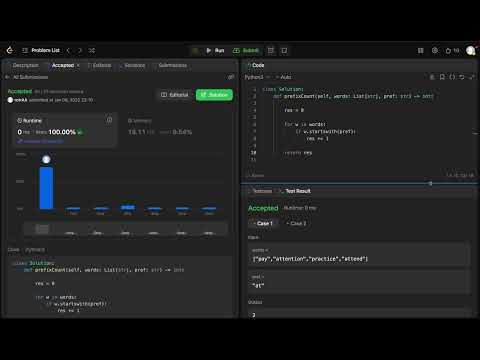The height and width of the screenshot is (360, 480).
Task: Select the Runtime stats card
Action: pyautogui.click(x=65, y=130)
